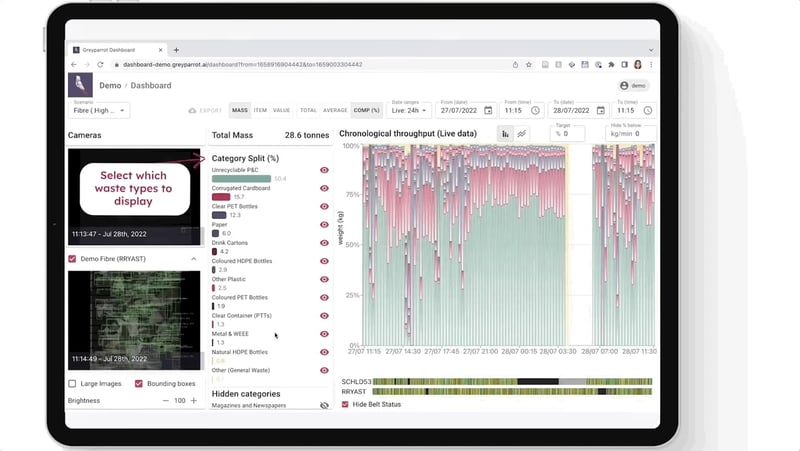Select the VALUE metric tab

281,110
